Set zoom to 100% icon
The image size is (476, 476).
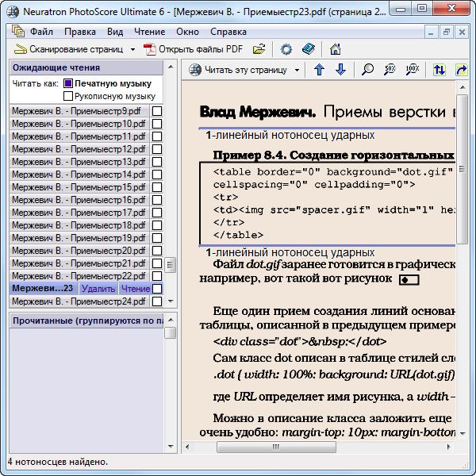coord(412,70)
